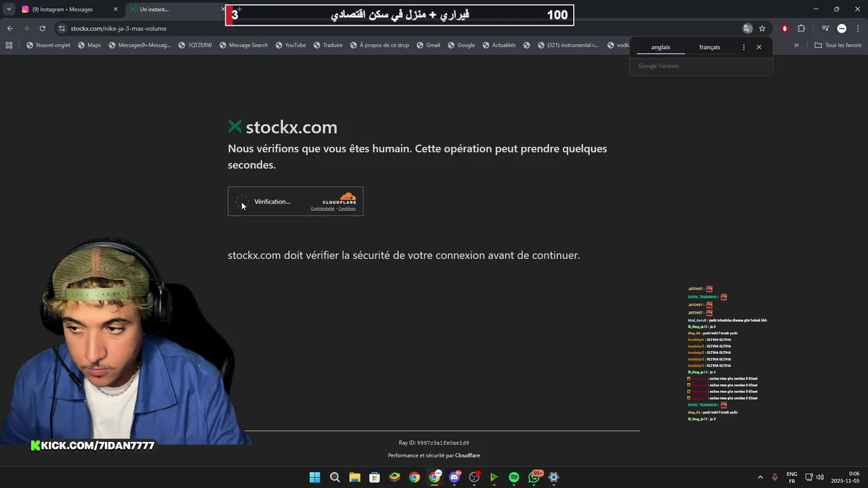Open the Gmail bookmark

pos(428,45)
